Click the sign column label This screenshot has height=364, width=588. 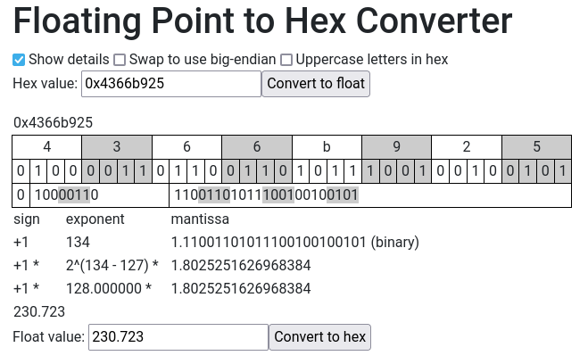click(27, 219)
